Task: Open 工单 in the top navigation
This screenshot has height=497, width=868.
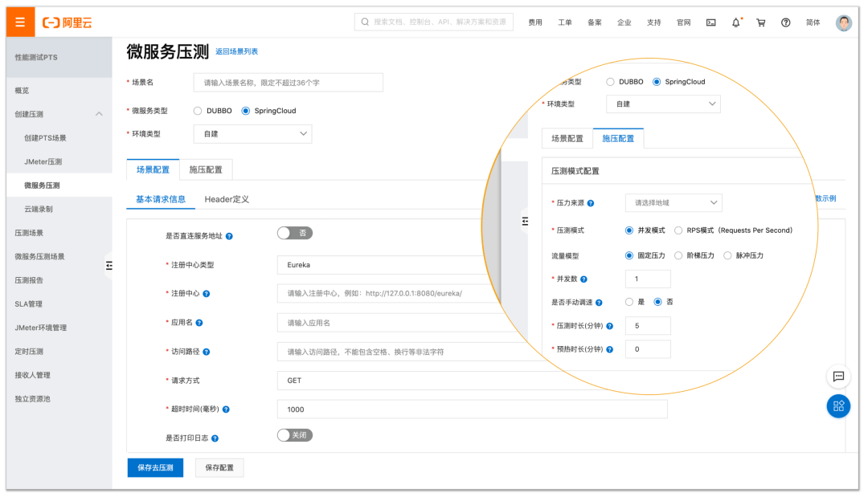Action: tap(565, 22)
